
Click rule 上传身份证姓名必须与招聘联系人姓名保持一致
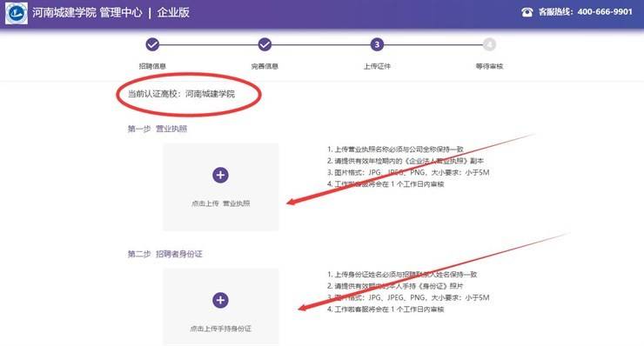coord(402,274)
